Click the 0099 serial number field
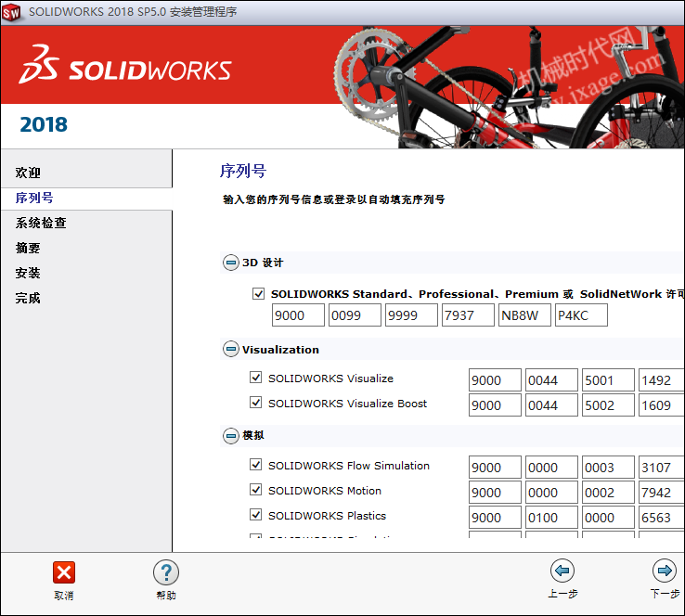The height and width of the screenshot is (616, 685). [355, 315]
